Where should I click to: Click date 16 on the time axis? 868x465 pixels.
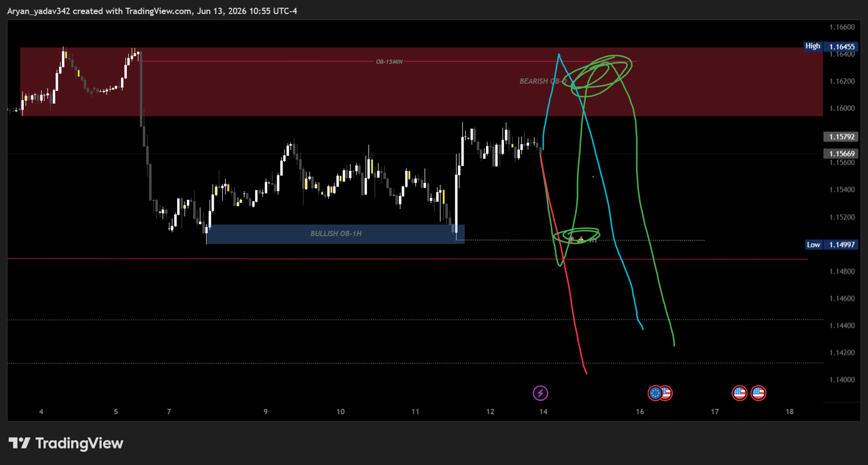[640, 412]
